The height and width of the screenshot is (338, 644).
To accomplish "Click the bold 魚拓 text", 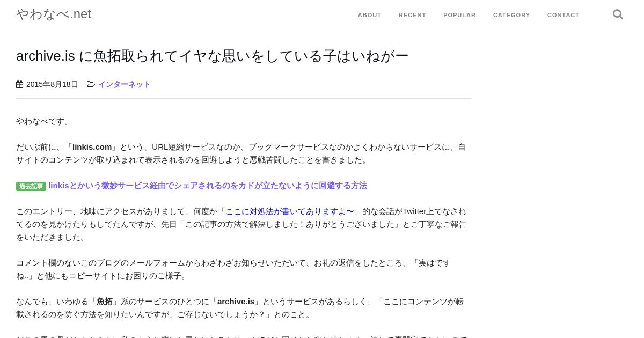I will [105, 302].
